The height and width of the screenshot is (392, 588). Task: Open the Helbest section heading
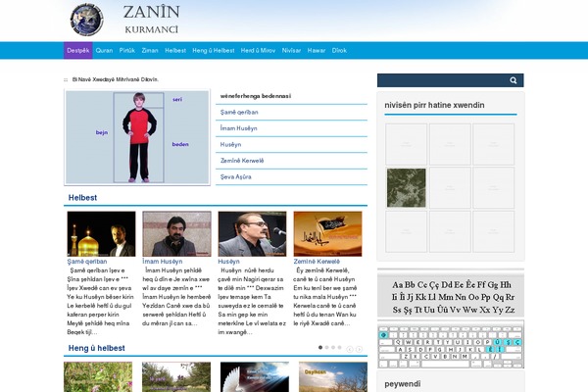(82, 198)
